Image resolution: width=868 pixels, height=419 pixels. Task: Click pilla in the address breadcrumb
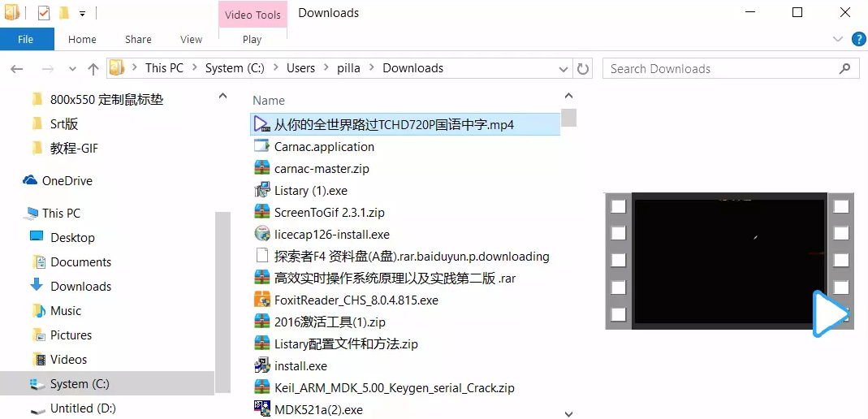click(349, 68)
